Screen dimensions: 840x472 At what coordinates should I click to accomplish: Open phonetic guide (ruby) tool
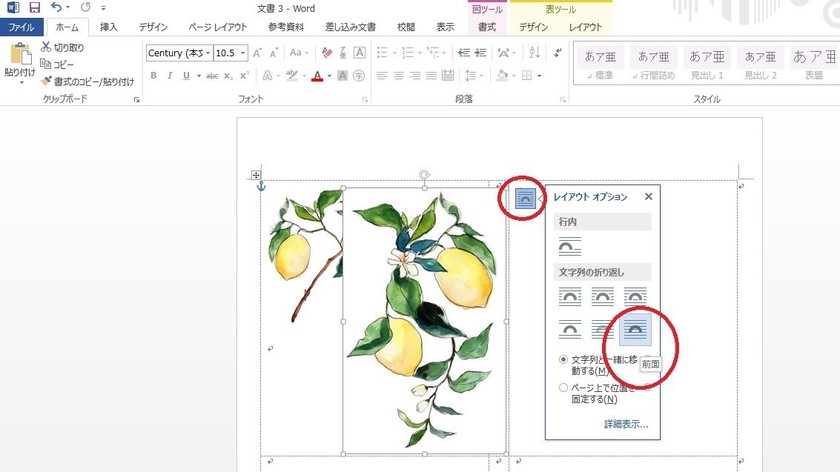click(343, 53)
